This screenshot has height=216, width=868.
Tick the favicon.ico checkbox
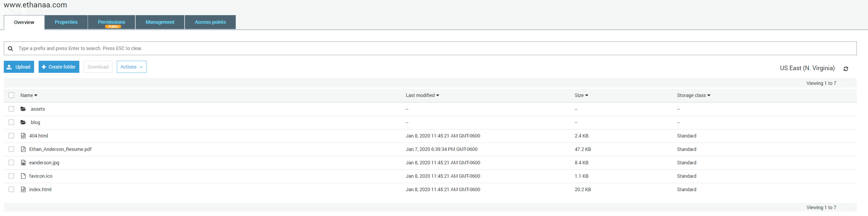[12, 176]
